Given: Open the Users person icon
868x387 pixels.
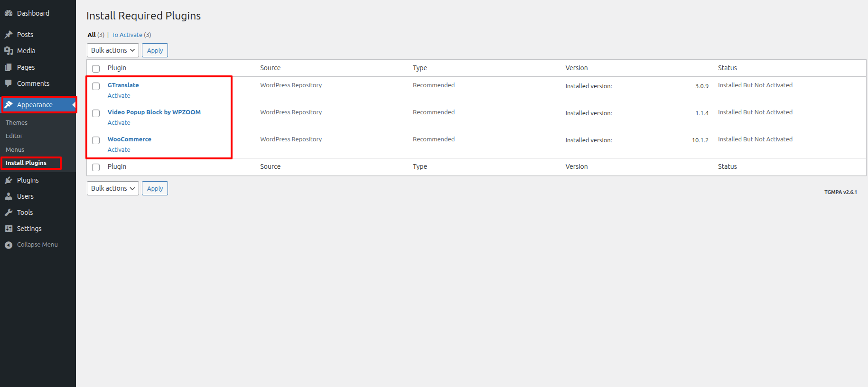Looking at the screenshot, I should 9,196.
